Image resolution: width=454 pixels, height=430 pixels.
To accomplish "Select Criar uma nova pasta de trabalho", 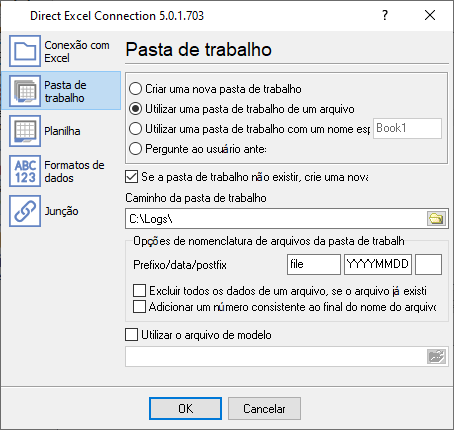I will point(215,89).
